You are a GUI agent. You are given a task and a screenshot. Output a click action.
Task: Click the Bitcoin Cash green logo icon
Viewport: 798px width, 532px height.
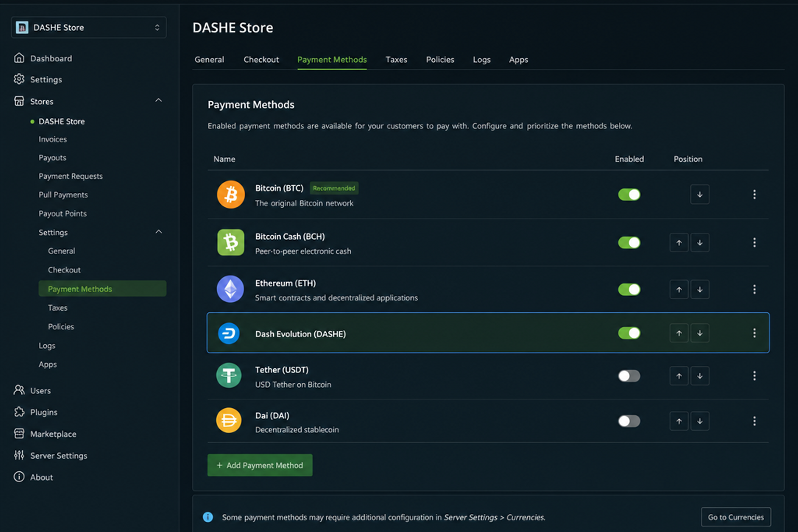click(x=231, y=242)
